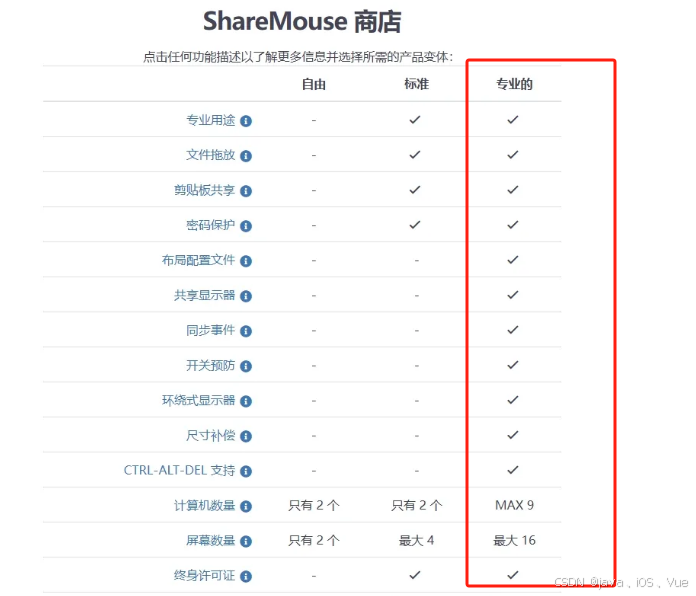Click info icon next to 尺寸补偿
Image resolution: width=696 pixels, height=596 pixels.
(246, 436)
